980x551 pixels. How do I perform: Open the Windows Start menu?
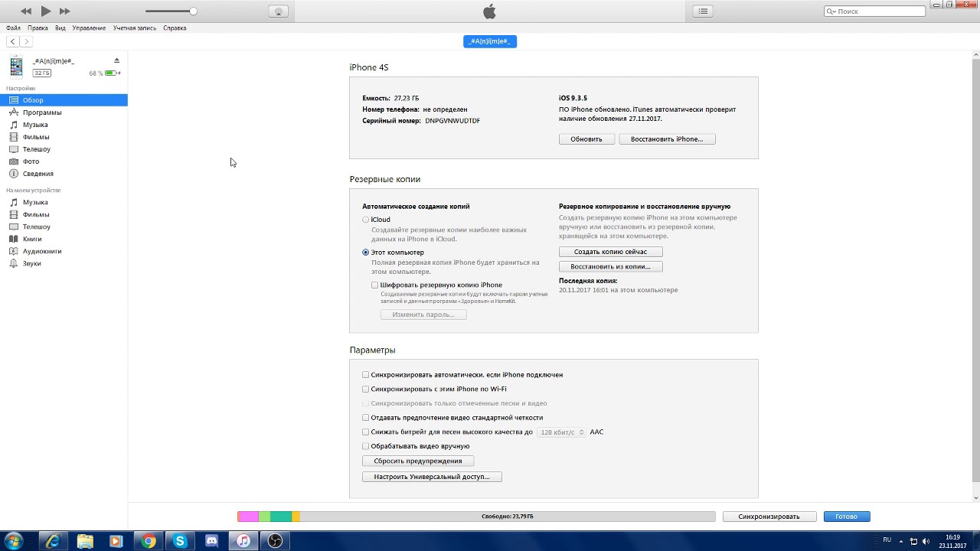13,541
